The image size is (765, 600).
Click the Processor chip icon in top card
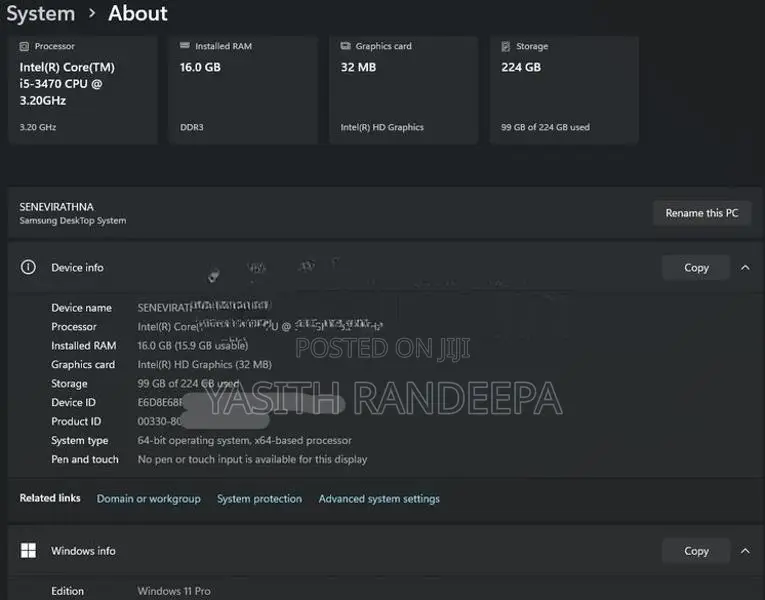[x=24, y=46]
